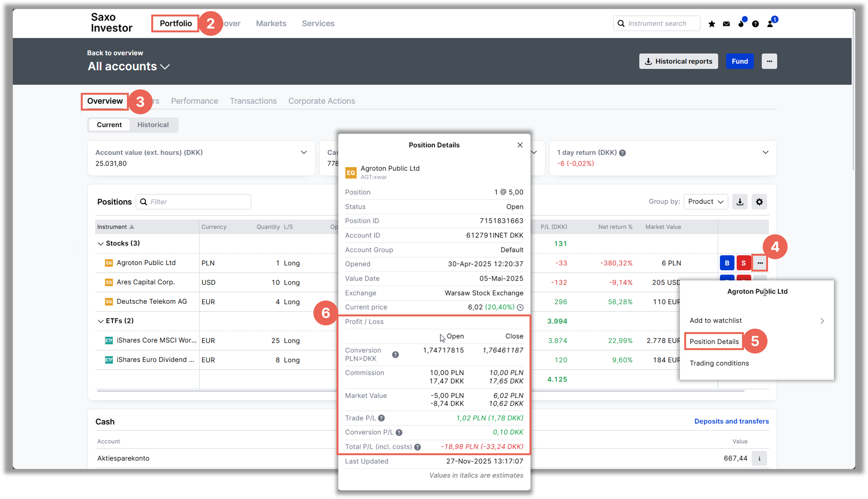This screenshot has width=868, height=499.
Task: Export positions with the download icon
Action: pyautogui.click(x=740, y=202)
